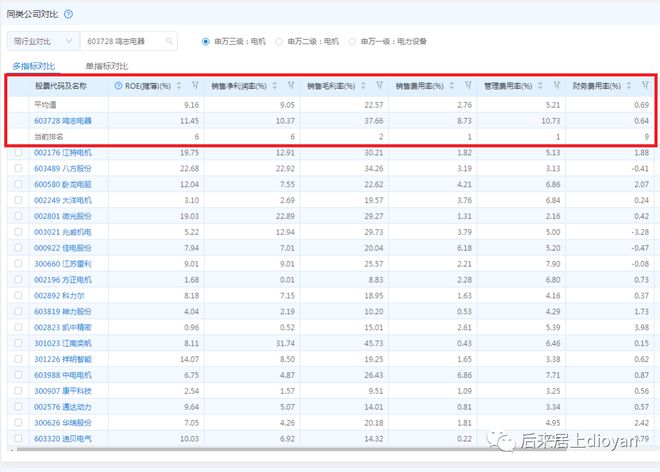
Task: Open the 300907 康平科技 stock link
Action: (63, 391)
